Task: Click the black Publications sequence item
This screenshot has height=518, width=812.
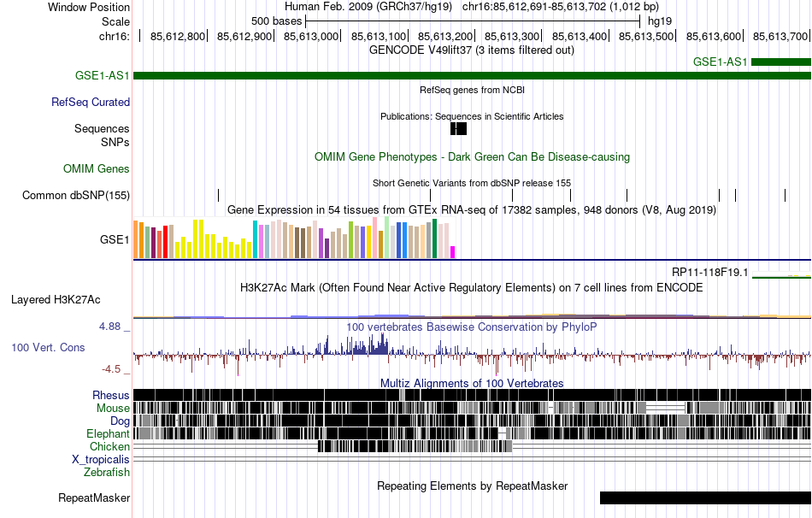Action: (458, 128)
